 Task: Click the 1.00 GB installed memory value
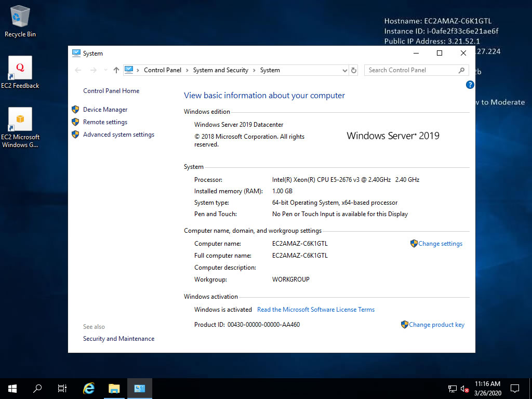tap(282, 191)
